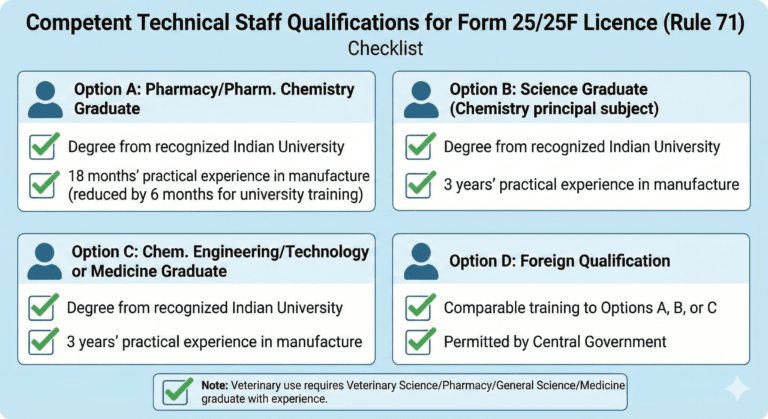Image resolution: width=768 pixels, height=419 pixels.
Task: Toggle Option C degree from Indian University checkbox
Action: [x=43, y=308]
